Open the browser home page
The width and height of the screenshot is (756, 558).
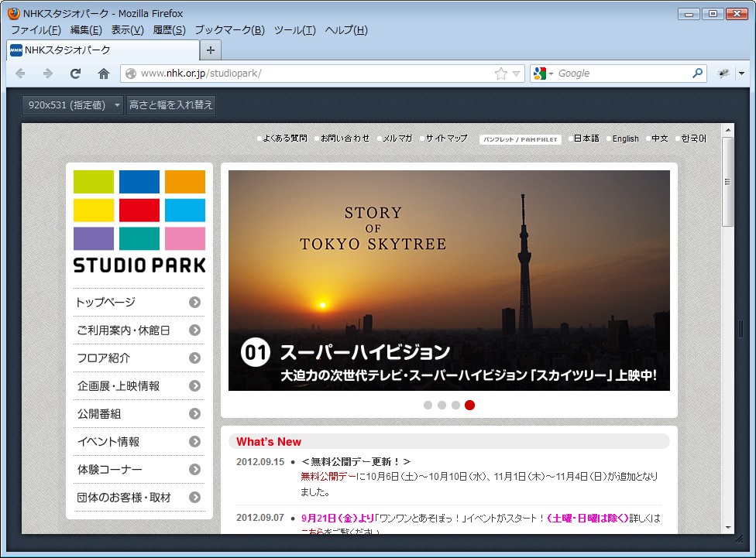pos(104,74)
